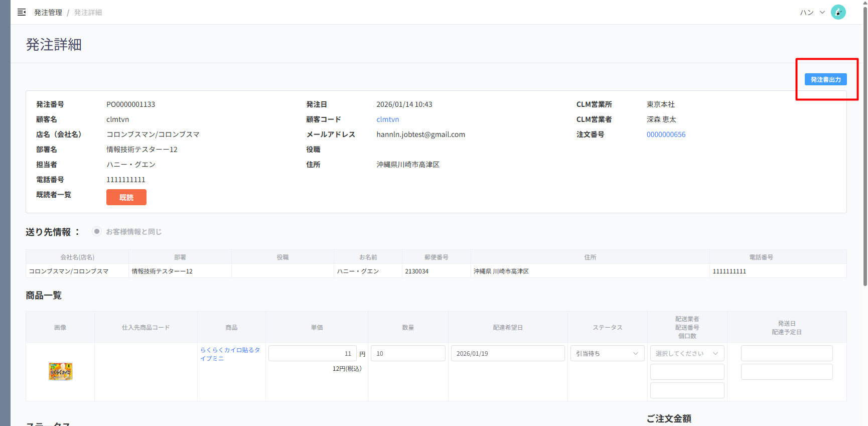
Task: Open 発注管理 breadcrumb link
Action: pyautogui.click(x=48, y=13)
